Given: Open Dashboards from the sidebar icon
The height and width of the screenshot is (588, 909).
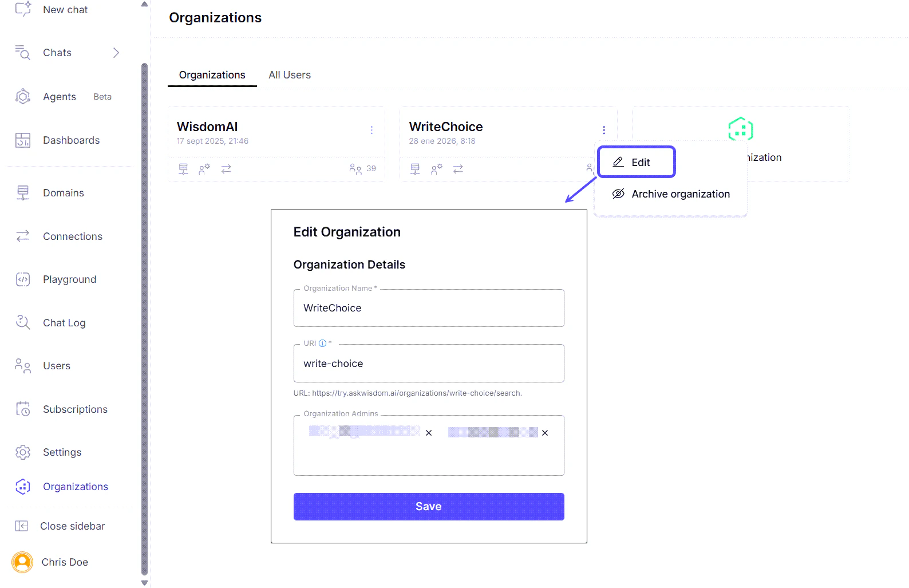Looking at the screenshot, I should (22, 140).
